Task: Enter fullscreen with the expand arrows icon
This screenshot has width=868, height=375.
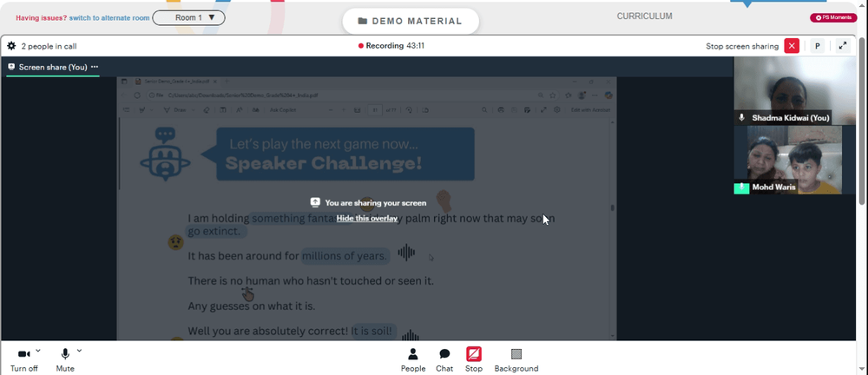Action: click(x=843, y=46)
